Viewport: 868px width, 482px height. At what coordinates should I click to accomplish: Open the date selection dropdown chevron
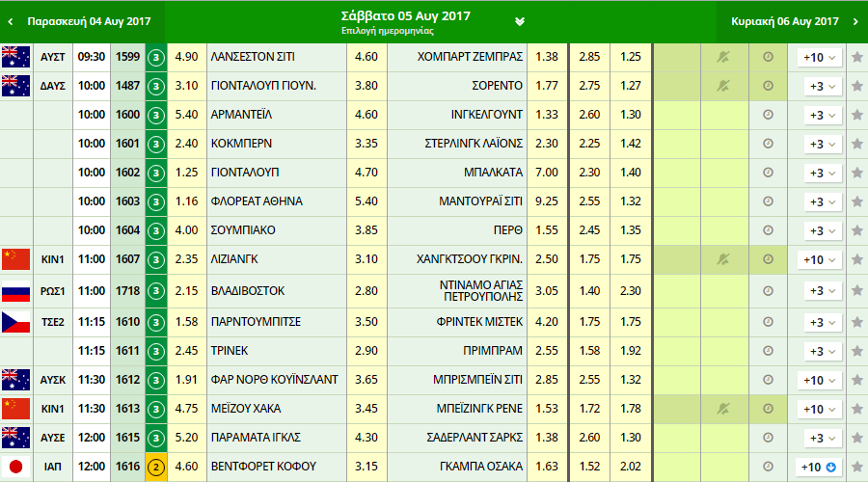(x=520, y=21)
